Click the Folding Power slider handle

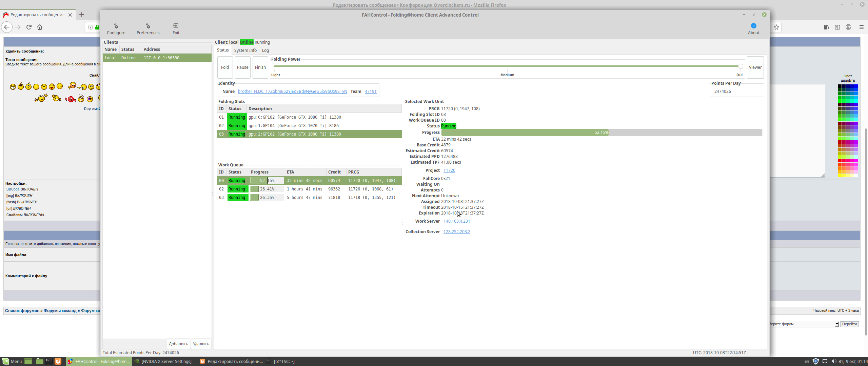click(741, 66)
